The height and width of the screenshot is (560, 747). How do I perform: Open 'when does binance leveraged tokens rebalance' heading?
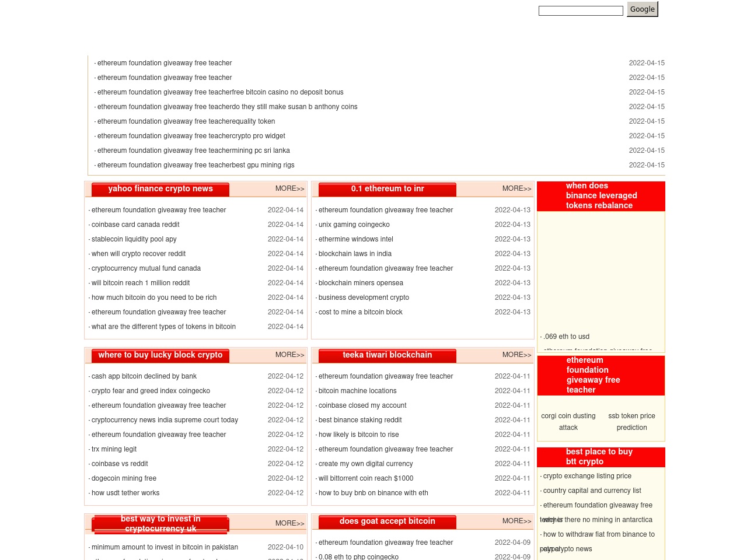pos(601,196)
